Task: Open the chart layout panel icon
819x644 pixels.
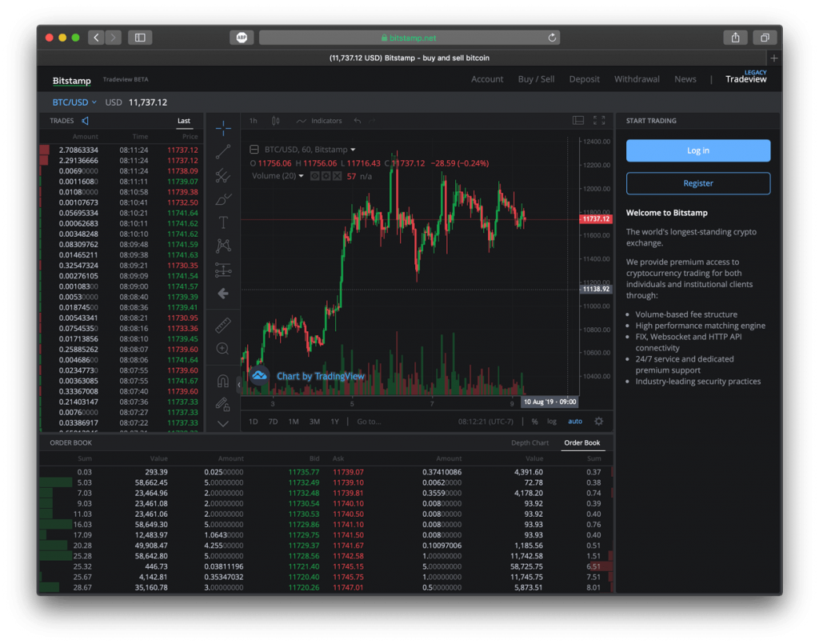Action: click(x=578, y=121)
